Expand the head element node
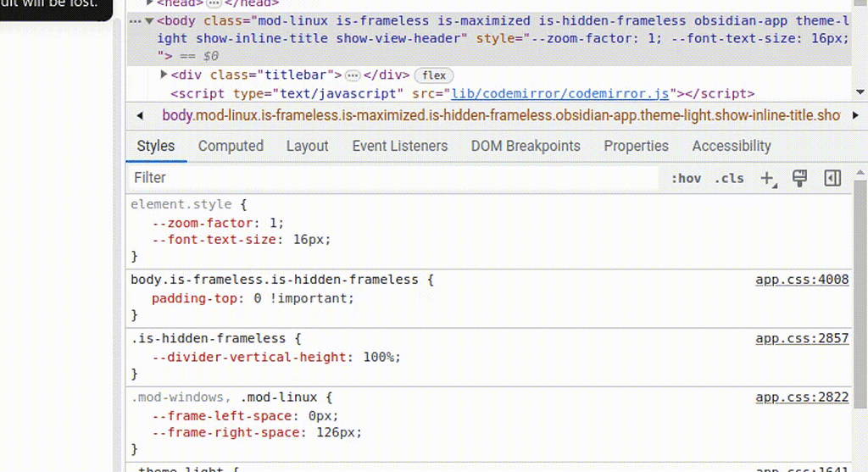This screenshot has height=472, width=868. (x=149, y=3)
